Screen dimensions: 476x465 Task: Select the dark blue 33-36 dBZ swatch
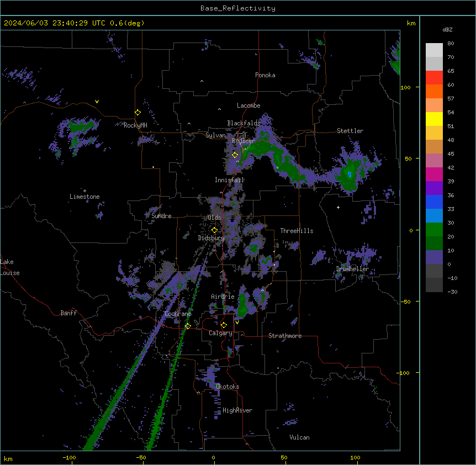[434, 202]
